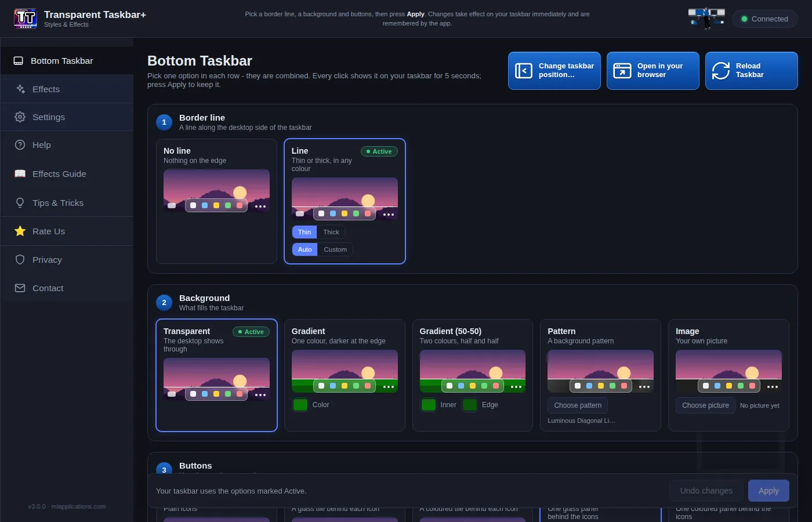Click the Choose picture button
This screenshot has width=812, height=522.
click(x=705, y=405)
